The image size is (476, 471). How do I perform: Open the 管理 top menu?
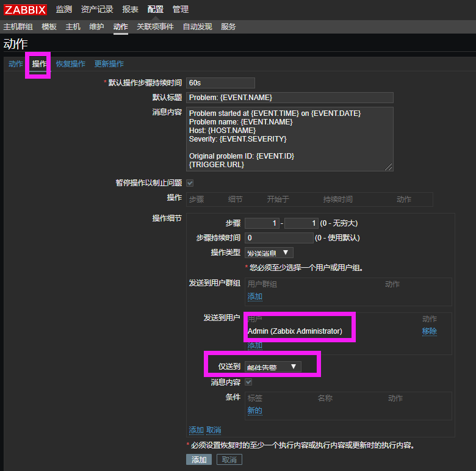pos(181,9)
